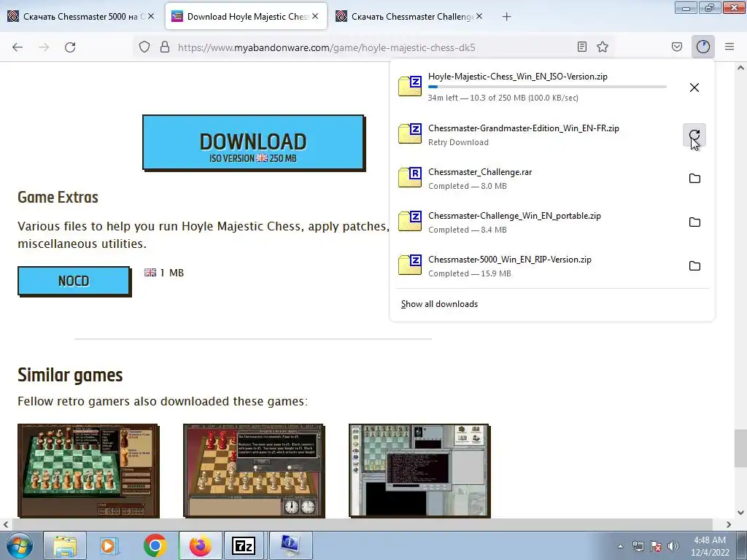Save page to Pocket

tap(676, 47)
